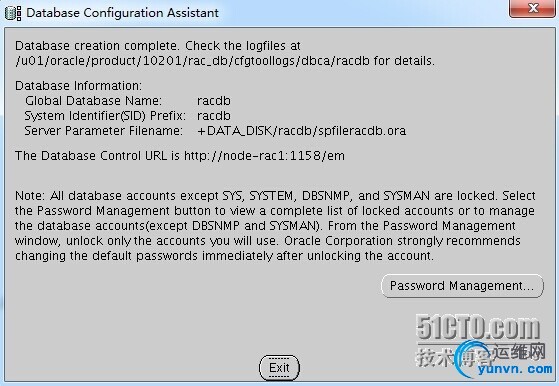Click the Database Configuration Assistant title bar icon

(x=13, y=13)
